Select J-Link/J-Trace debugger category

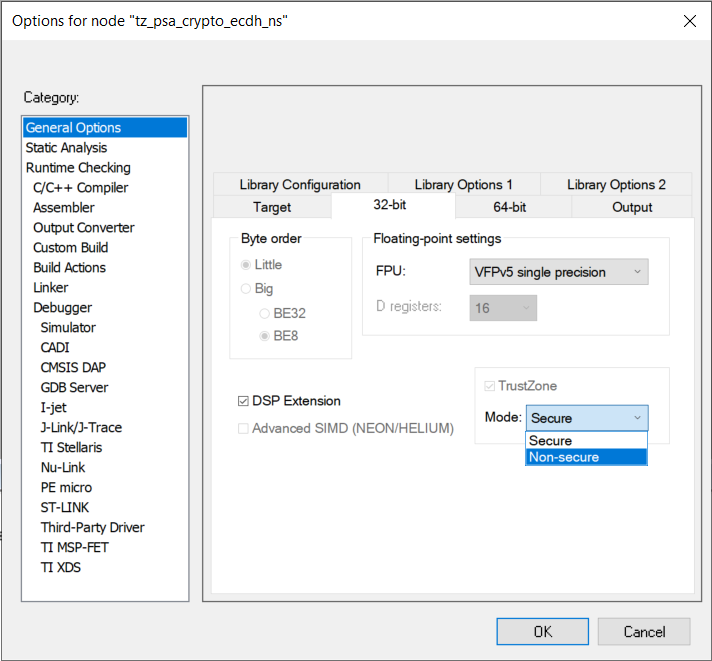click(81, 428)
